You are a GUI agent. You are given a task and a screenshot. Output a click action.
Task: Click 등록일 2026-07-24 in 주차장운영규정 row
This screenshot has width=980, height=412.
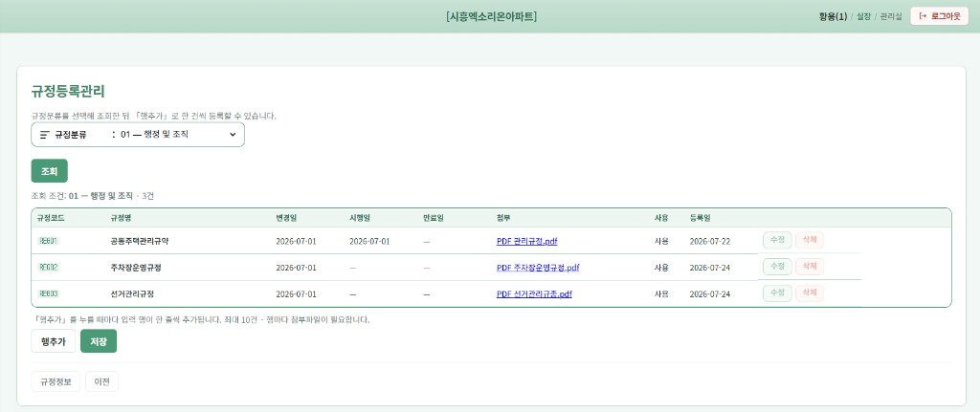tap(709, 268)
